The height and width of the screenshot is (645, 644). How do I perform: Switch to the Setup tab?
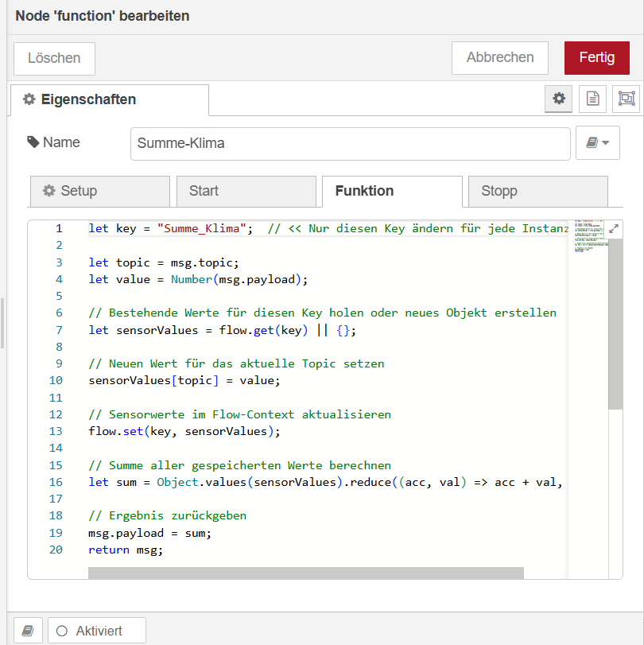click(99, 191)
